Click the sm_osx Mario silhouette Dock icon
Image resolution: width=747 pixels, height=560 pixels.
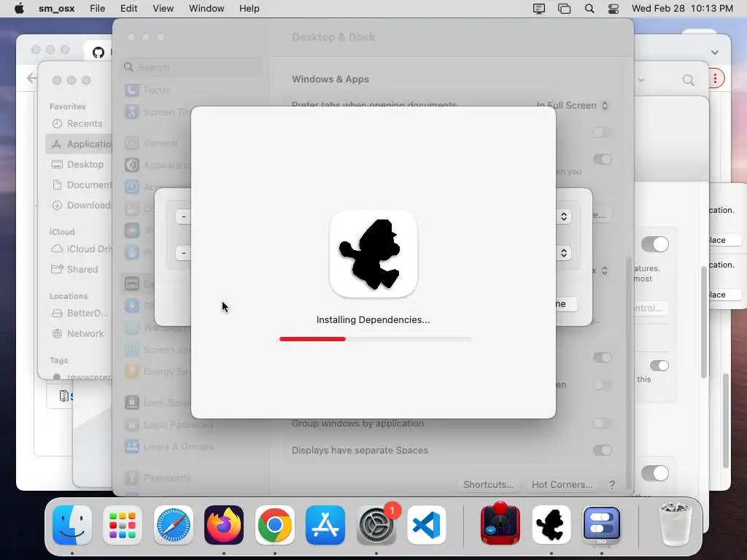551,525
